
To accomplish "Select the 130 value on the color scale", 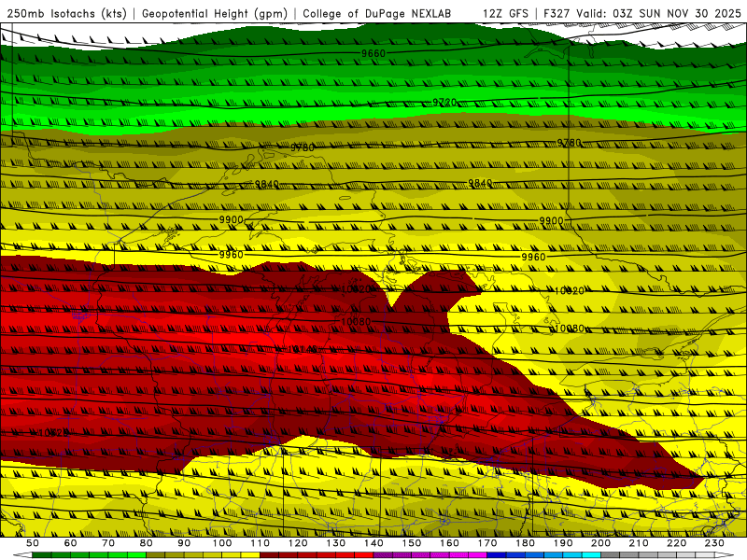I will click(x=336, y=543).
